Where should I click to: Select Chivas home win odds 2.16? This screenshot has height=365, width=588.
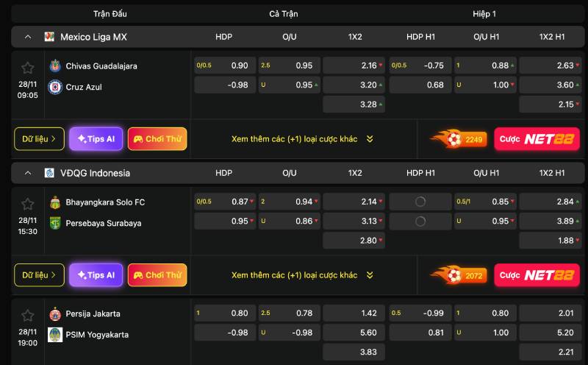tap(354, 65)
